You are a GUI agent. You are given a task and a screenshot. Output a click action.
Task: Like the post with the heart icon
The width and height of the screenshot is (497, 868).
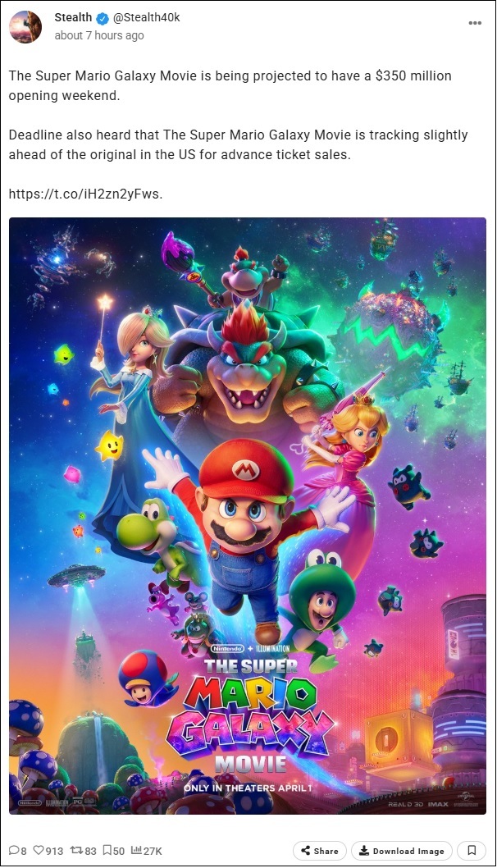tap(39, 850)
